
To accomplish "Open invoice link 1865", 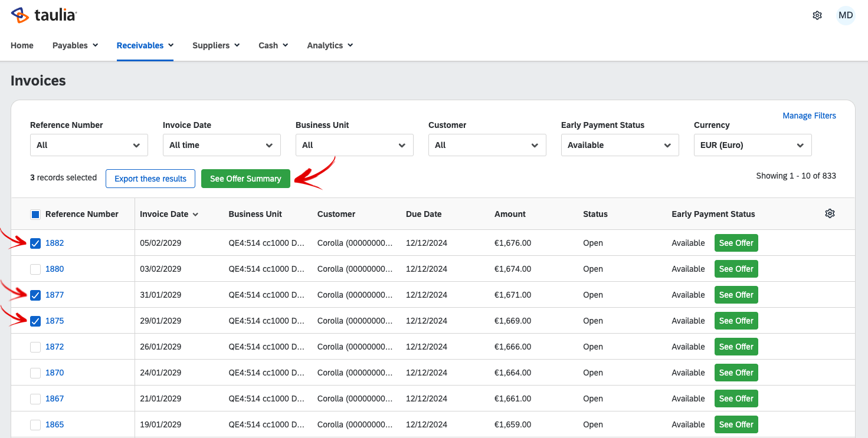I will click(x=54, y=424).
